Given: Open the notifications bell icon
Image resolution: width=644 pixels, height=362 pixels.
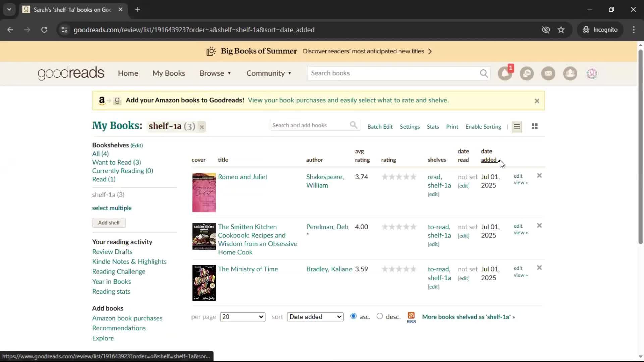Looking at the screenshot, I should point(505,73).
